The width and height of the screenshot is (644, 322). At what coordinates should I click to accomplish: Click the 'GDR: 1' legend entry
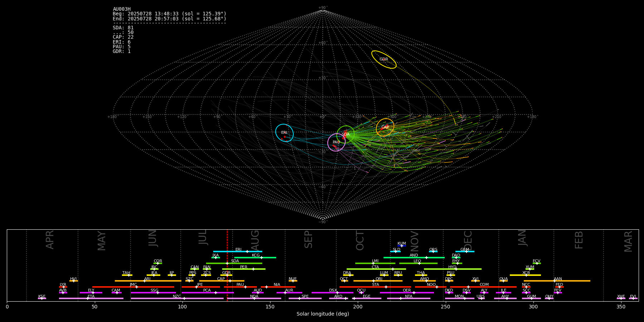coord(122,51)
